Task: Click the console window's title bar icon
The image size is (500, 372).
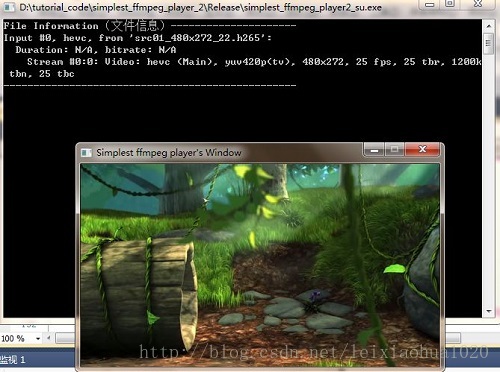Action: [x=8, y=7]
